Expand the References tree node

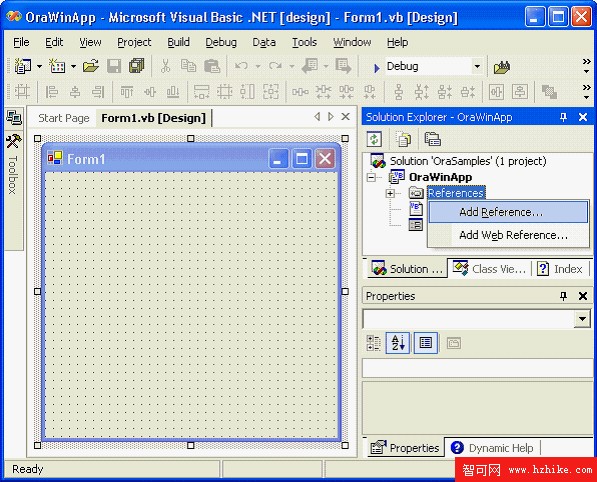click(389, 193)
